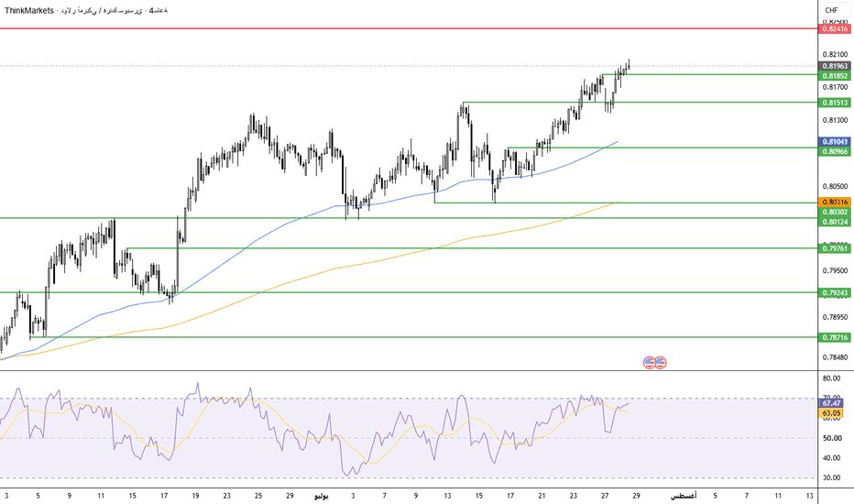The image size is (854, 504).
Task: Click the 40.00 RSI axis value
Action: pos(832,458)
